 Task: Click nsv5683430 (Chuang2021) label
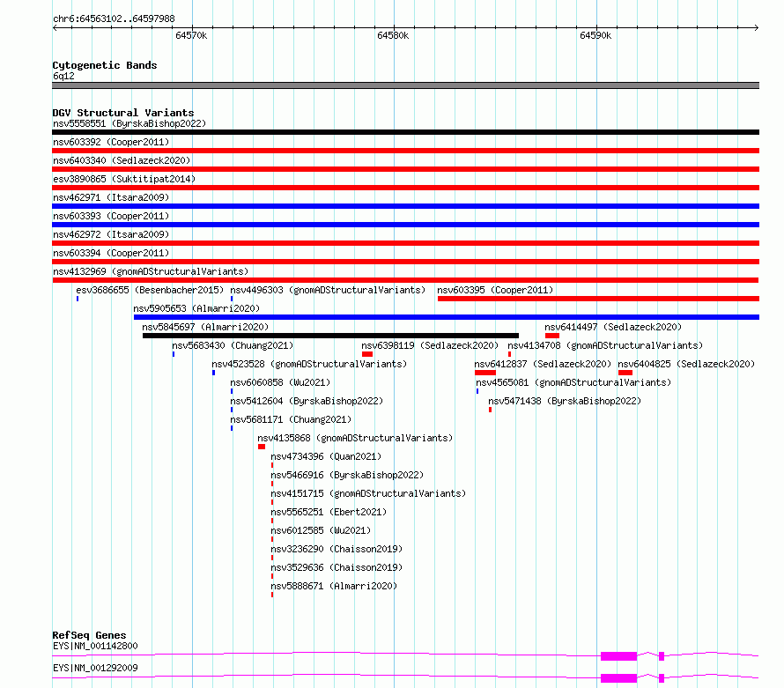[233, 345]
